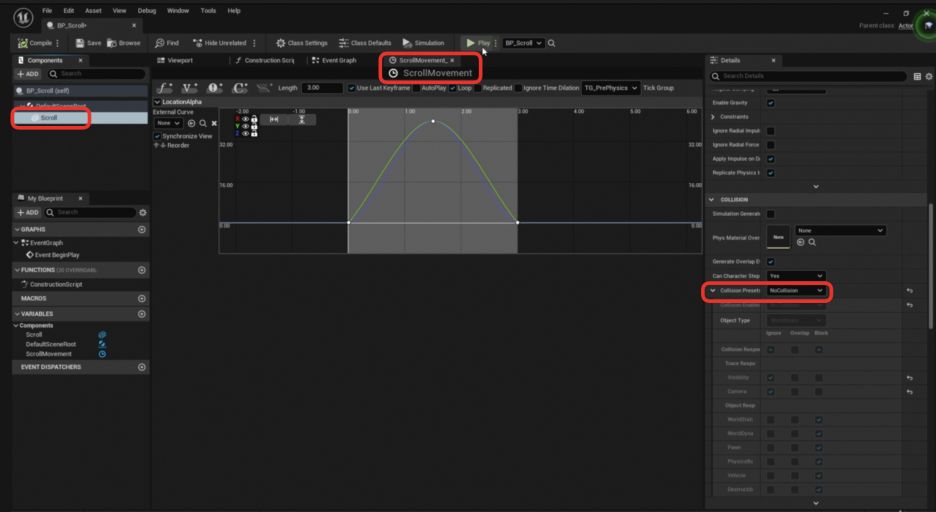This screenshot has height=512, width=936.
Task: Expand the Constraints section
Action: (713, 117)
